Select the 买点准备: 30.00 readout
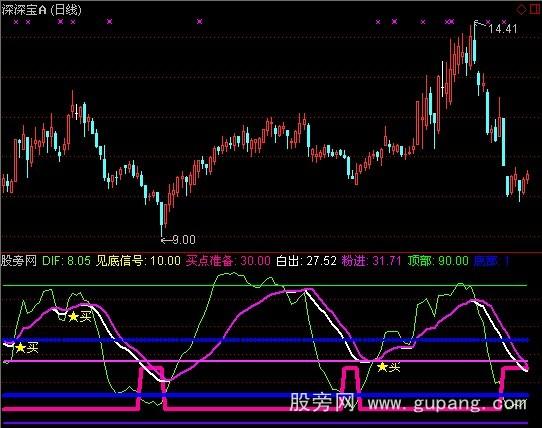Viewport: 542px width, 428px height. point(228,260)
